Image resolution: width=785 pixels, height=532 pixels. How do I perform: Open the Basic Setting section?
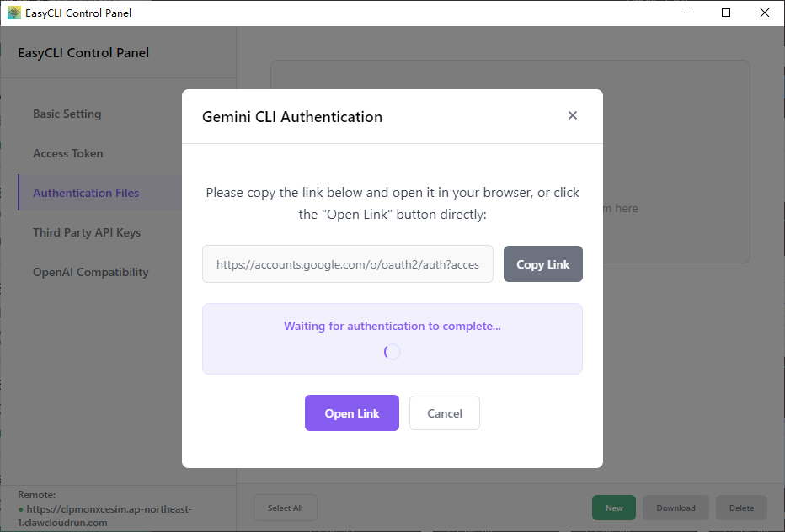tap(67, 114)
